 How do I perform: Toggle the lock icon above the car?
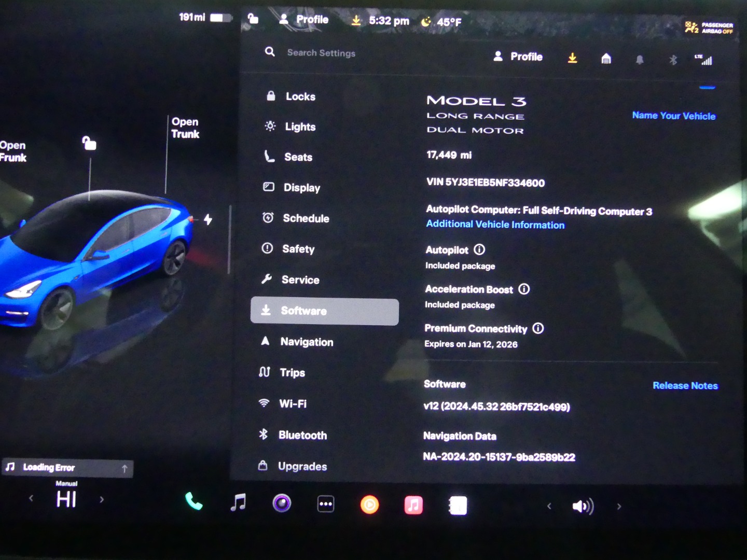pyautogui.click(x=89, y=143)
